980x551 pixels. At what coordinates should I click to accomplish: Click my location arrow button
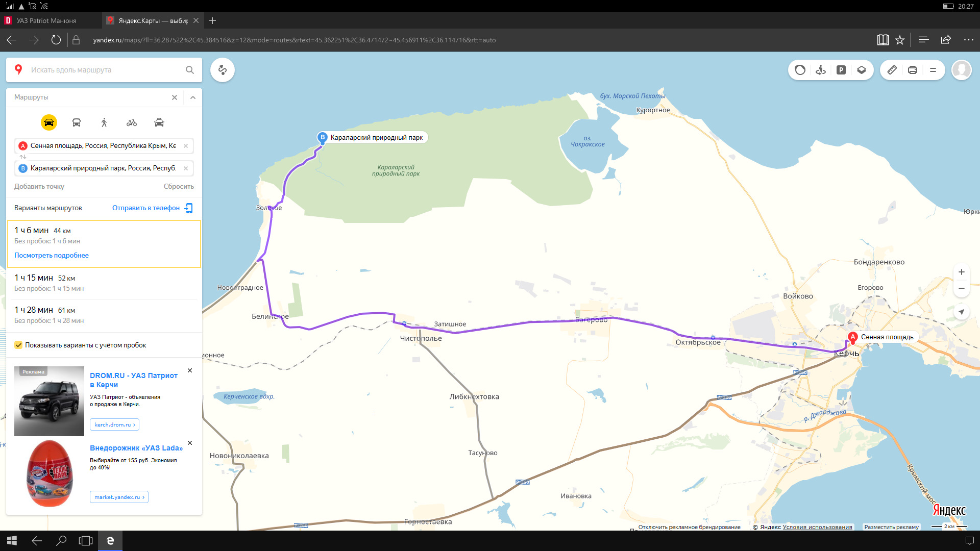962,312
